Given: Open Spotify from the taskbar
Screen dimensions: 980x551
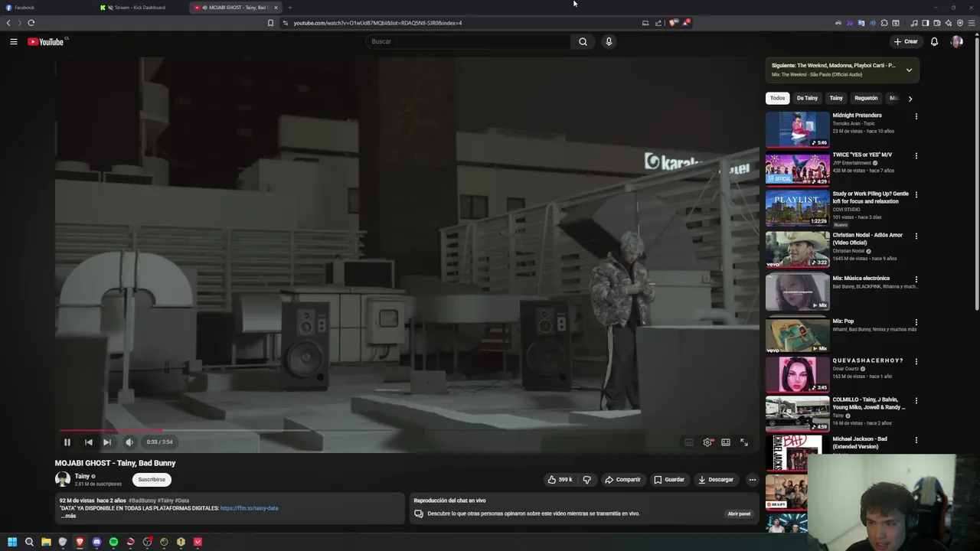Looking at the screenshot, I should [x=113, y=542].
